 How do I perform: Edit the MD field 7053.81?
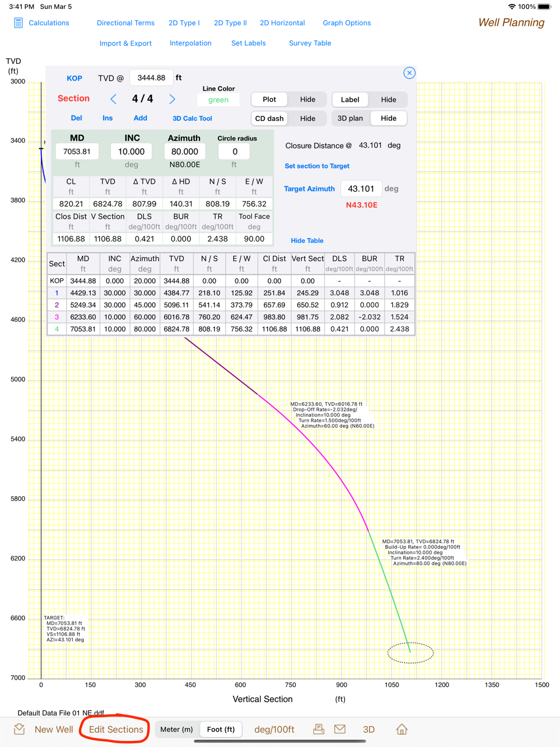tap(77, 152)
